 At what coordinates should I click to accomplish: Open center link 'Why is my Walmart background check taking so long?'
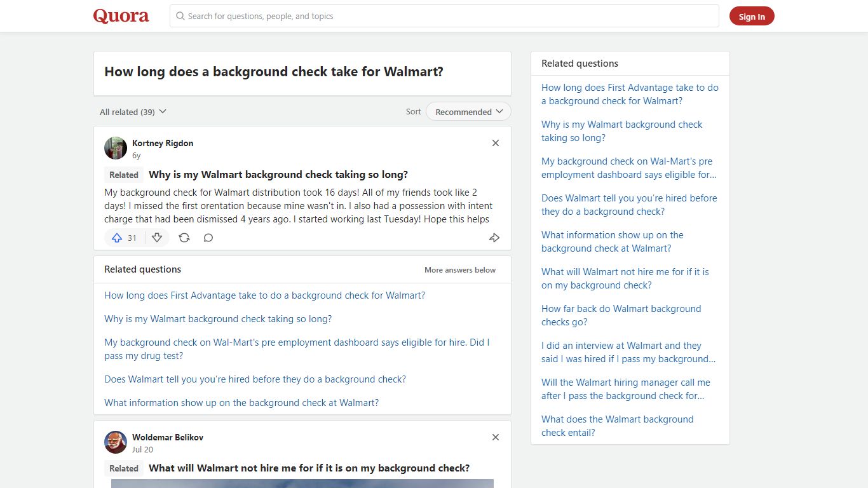[218, 319]
